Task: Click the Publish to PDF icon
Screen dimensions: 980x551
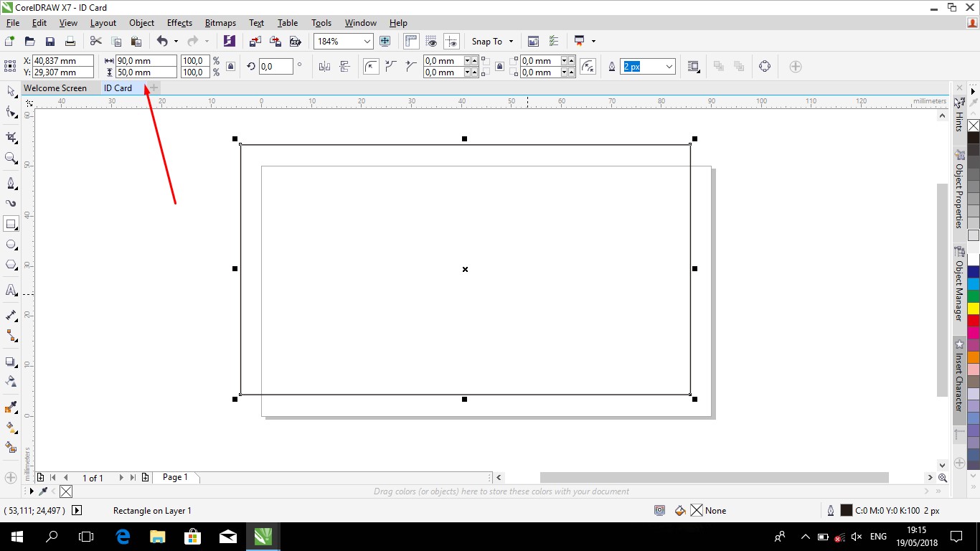Action: [295, 42]
